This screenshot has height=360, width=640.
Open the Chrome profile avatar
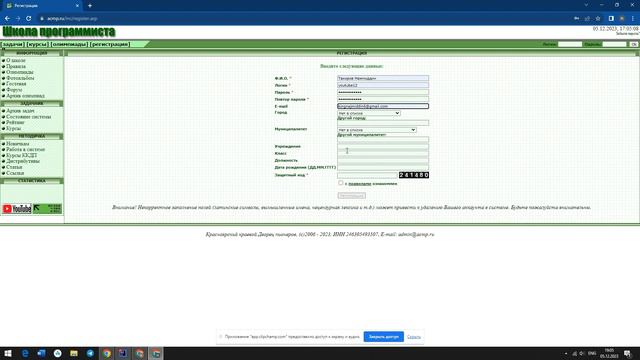pyautogui.click(x=622, y=18)
